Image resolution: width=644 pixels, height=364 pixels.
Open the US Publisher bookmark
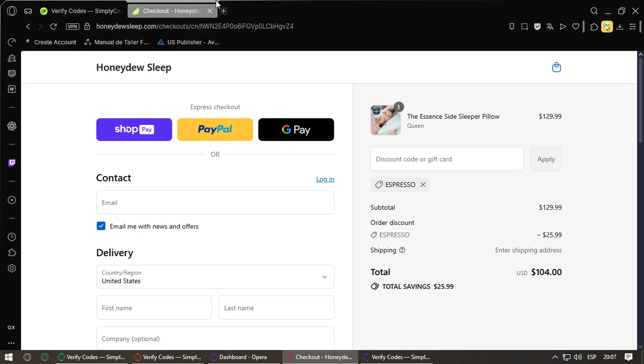tap(188, 42)
